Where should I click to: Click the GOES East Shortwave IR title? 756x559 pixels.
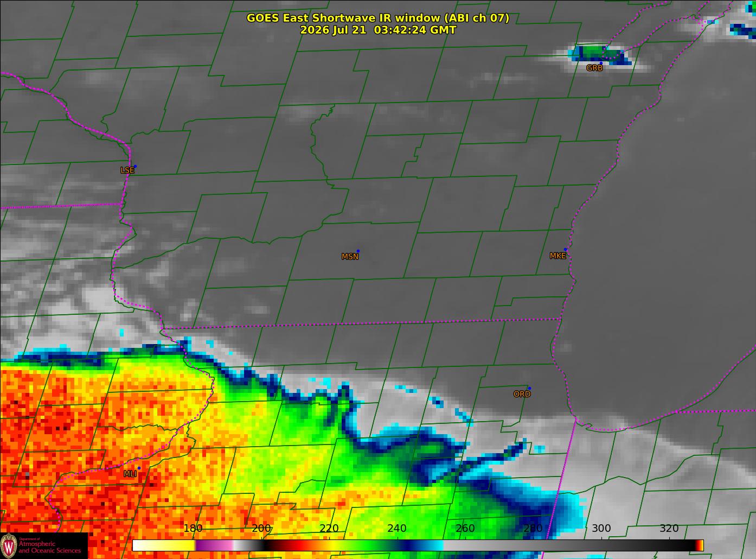pos(378,18)
